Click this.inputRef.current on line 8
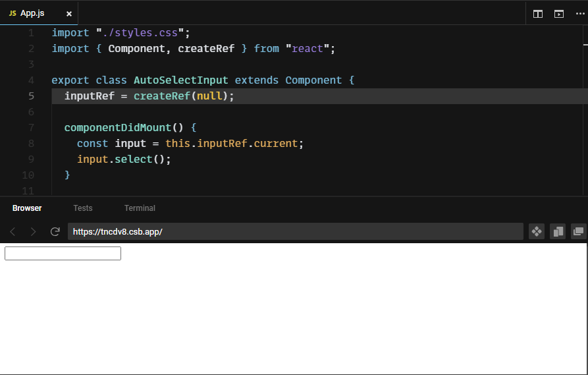Image resolution: width=588 pixels, height=375 pixels. 231,144
